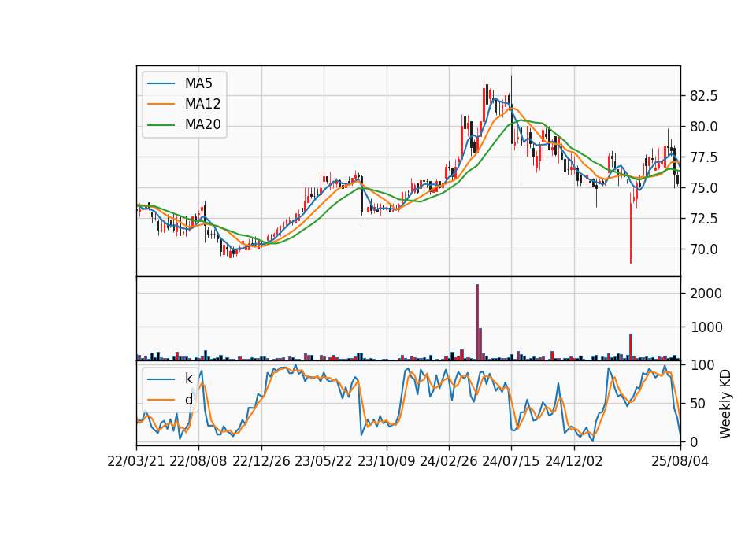Click the k legend entry

coord(171,379)
